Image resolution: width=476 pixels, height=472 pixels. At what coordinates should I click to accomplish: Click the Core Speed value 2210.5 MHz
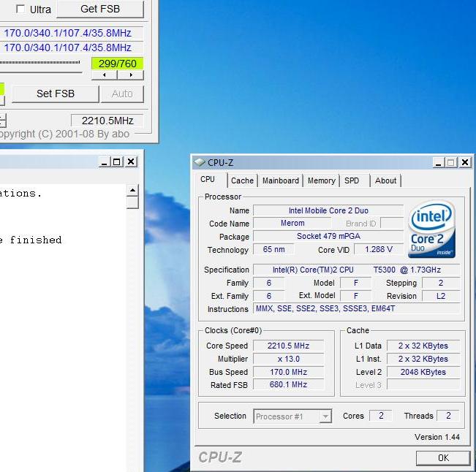288,346
